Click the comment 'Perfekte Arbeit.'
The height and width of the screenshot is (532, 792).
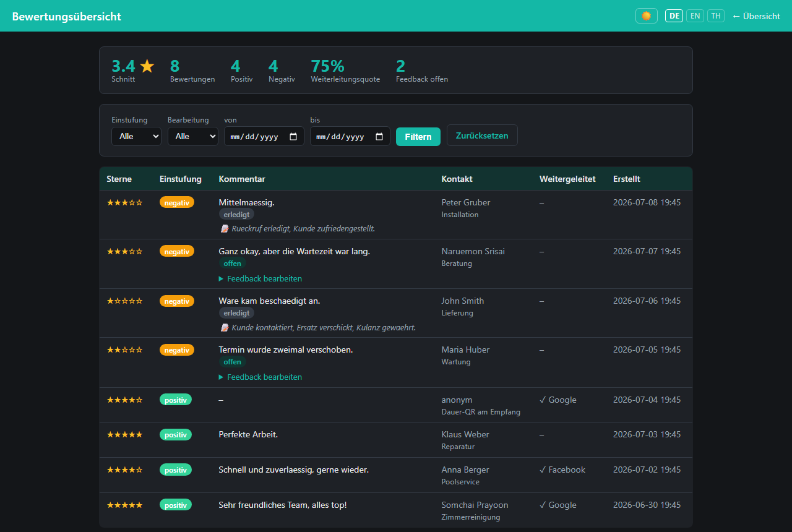pos(249,434)
